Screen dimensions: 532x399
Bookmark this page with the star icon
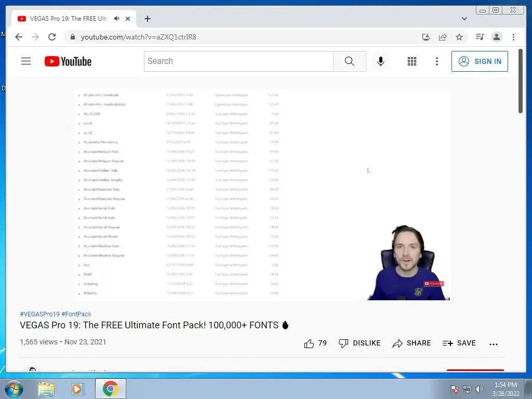(459, 37)
